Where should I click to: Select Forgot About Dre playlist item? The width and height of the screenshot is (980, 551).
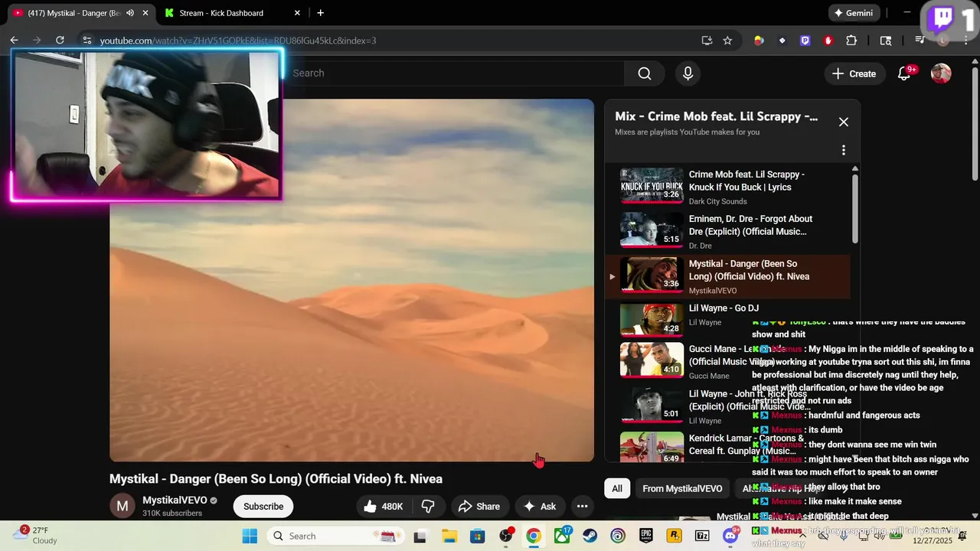(727, 232)
